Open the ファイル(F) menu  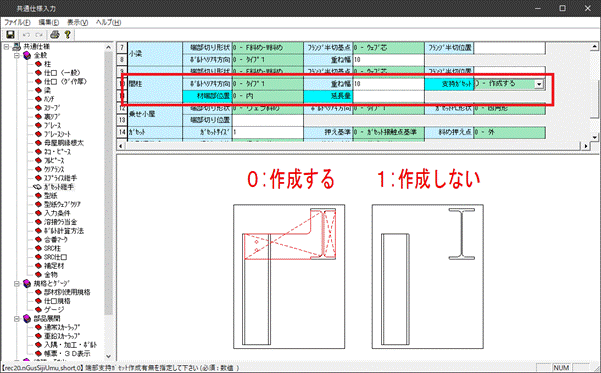(x=17, y=22)
